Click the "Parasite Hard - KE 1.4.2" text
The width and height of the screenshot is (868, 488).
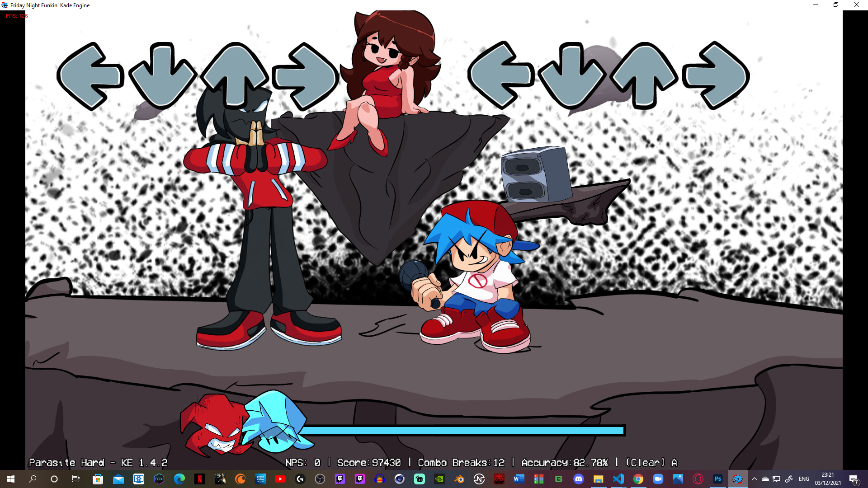coord(98,463)
